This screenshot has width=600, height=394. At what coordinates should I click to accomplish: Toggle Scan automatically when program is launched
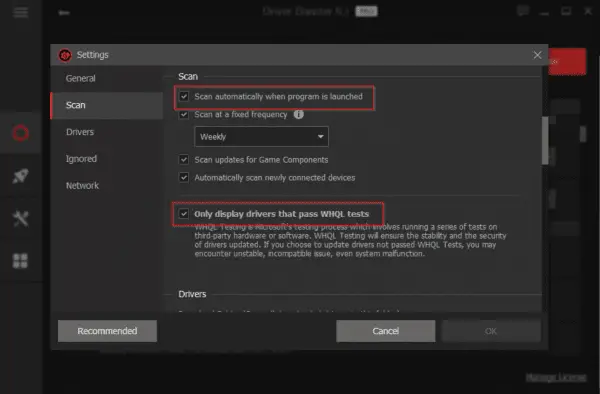pyautogui.click(x=184, y=96)
